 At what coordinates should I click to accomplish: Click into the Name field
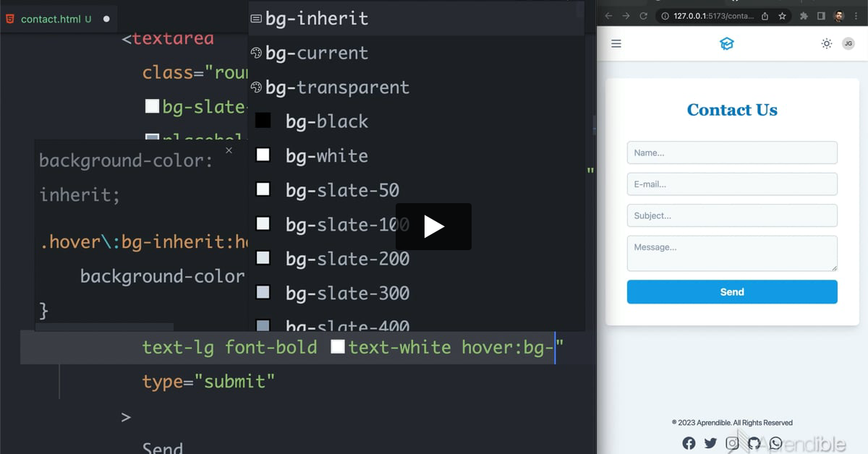coord(732,153)
